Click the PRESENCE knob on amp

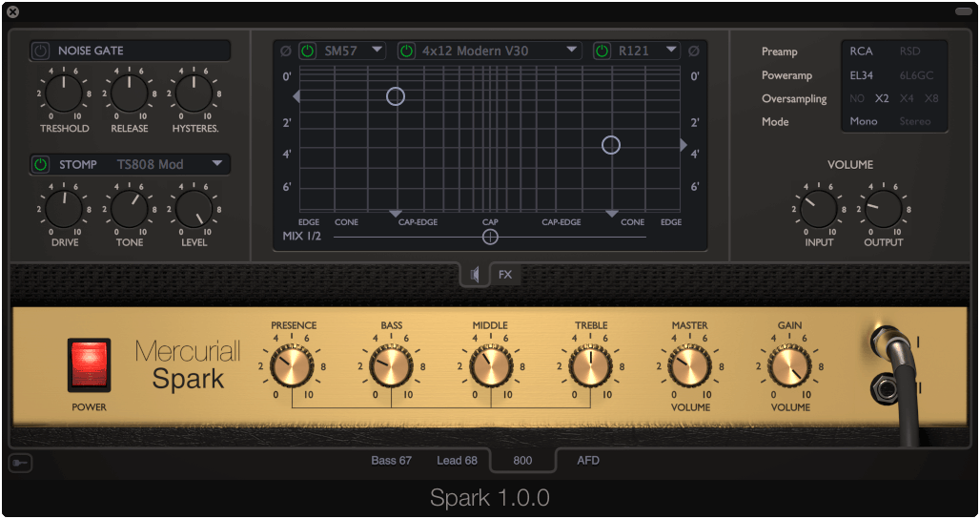click(x=292, y=366)
